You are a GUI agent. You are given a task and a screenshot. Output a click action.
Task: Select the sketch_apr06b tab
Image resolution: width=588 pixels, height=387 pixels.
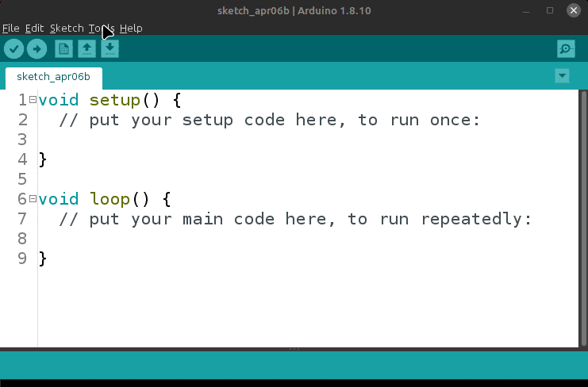(53, 77)
